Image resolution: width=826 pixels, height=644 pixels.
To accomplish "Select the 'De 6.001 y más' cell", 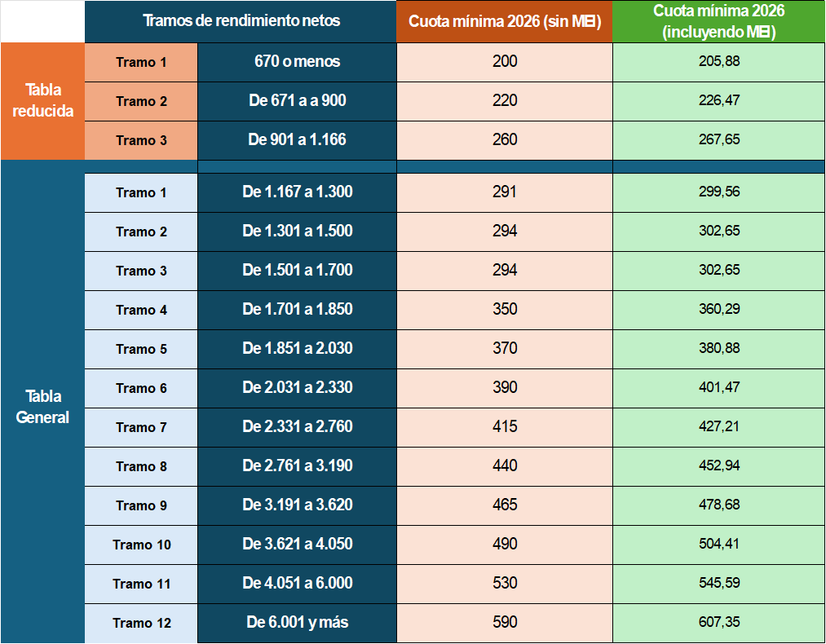I will coord(297,622).
